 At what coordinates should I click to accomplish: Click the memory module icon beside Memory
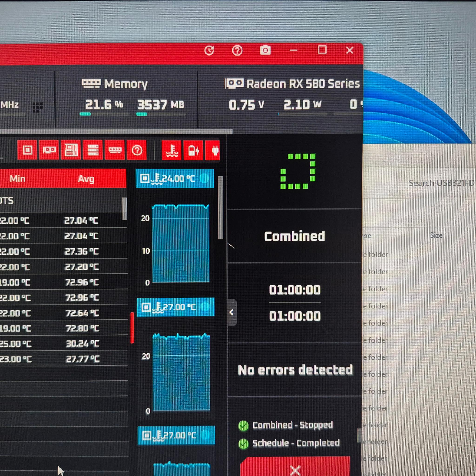91,83
